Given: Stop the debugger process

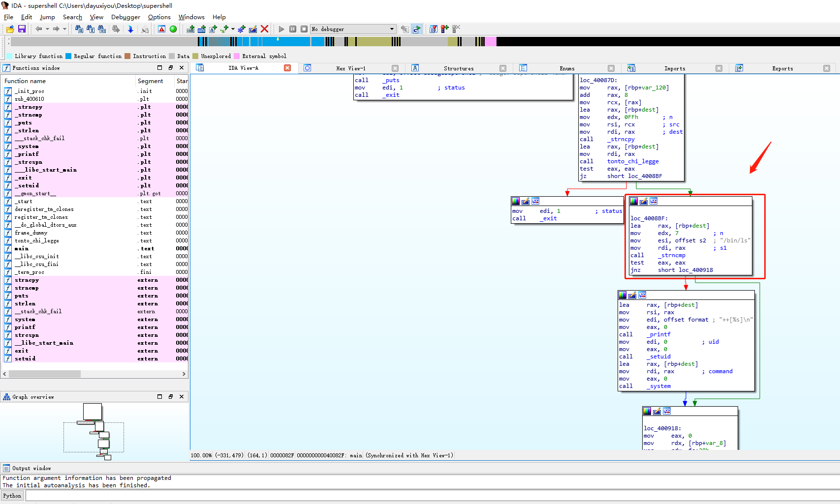Looking at the screenshot, I should click(x=304, y=29).
